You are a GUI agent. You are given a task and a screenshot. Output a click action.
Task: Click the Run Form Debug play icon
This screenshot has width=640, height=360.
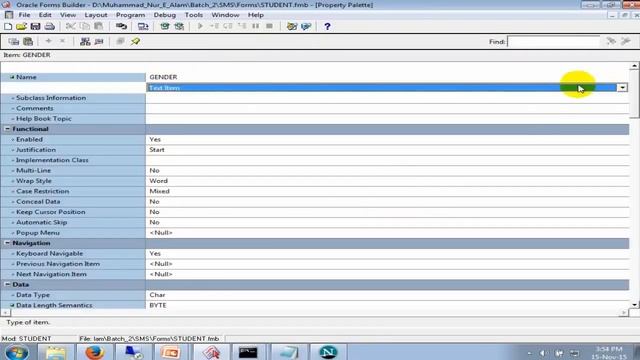click(x=200, y=27)
